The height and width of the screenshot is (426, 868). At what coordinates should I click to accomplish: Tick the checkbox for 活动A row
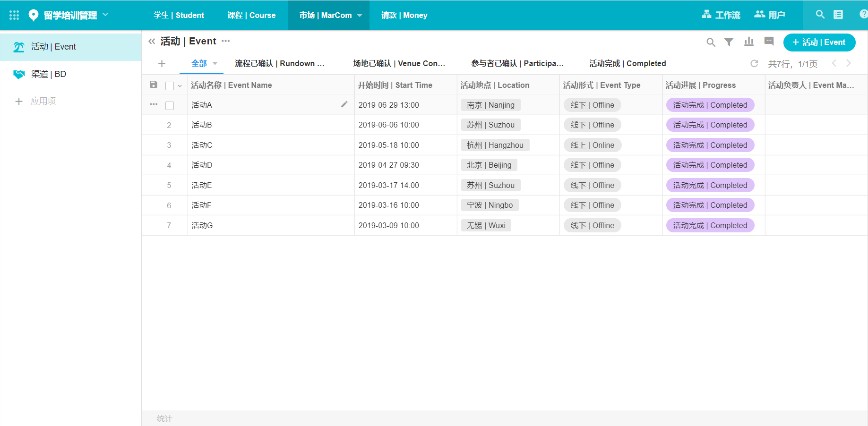170,105
